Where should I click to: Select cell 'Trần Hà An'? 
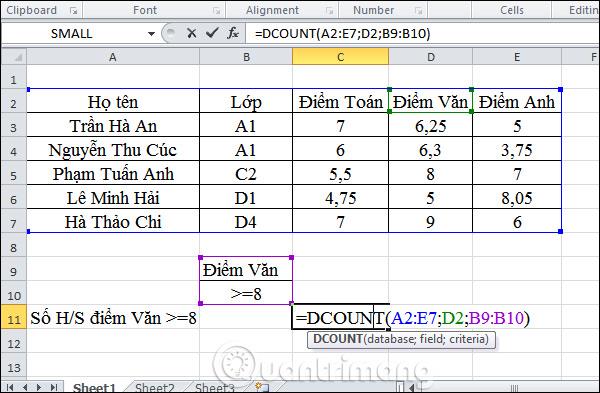[x=113, y=125]
